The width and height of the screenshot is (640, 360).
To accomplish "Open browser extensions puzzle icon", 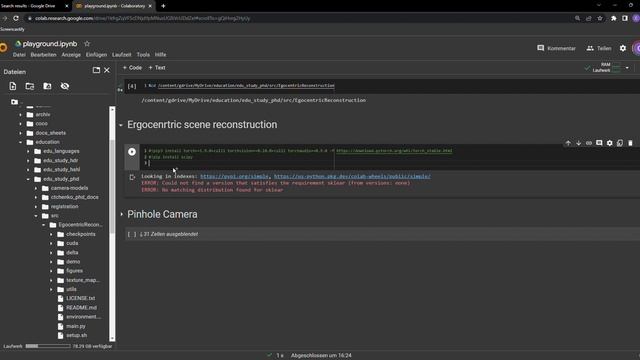I will (x=613, y=18).
